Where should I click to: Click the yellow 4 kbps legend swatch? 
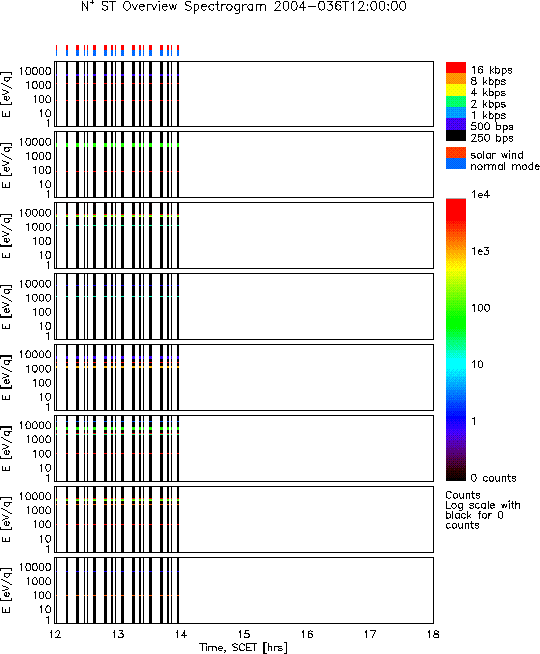[456, 90]
